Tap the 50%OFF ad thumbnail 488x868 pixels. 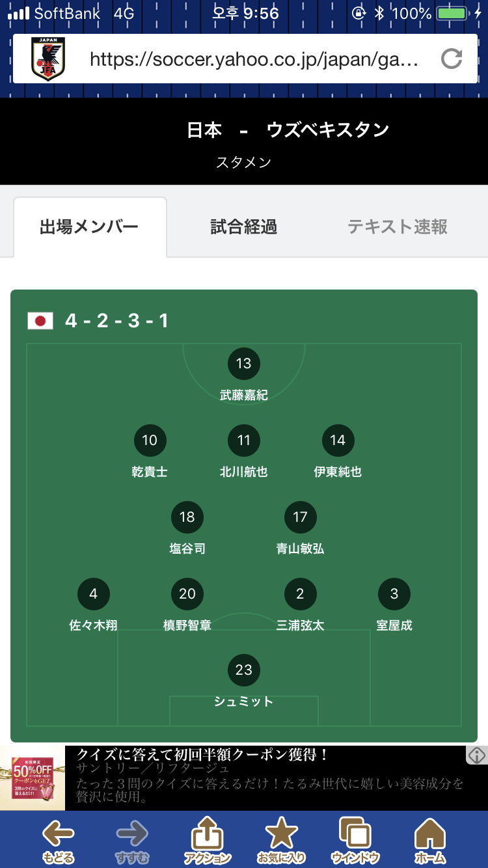[x=33, y=778]
